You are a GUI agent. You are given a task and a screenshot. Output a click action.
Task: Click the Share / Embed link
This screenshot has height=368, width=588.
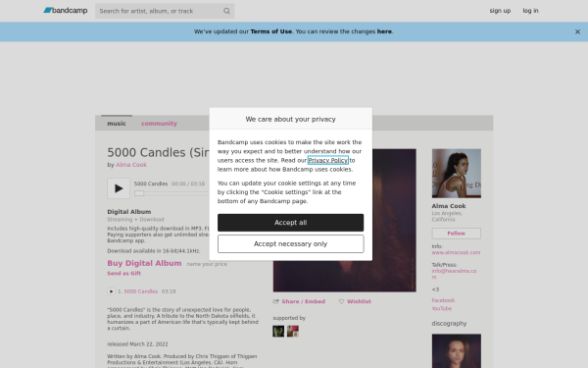click(x=304, y=301)
